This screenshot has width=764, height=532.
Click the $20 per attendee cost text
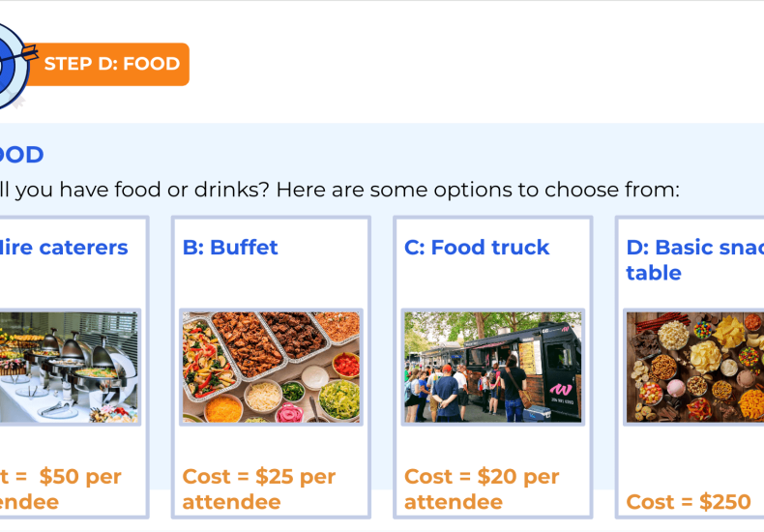(x=482, y=489)
